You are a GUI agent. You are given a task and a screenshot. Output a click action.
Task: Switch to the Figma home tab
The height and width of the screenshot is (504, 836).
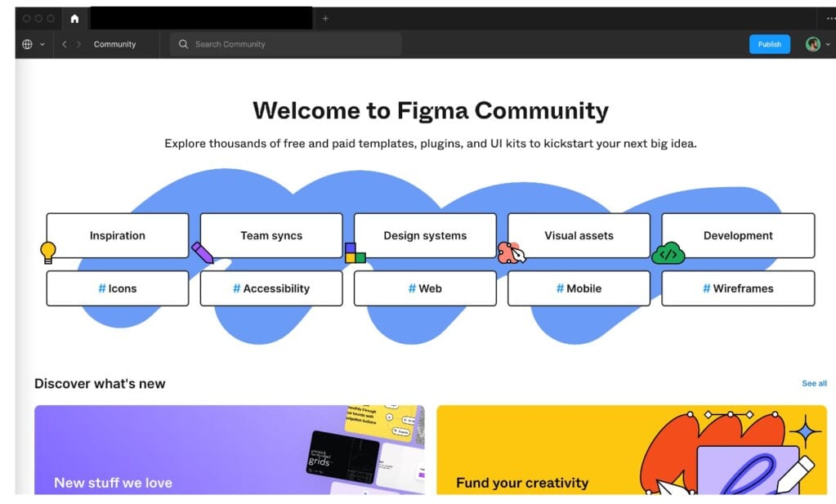[74, 17]
